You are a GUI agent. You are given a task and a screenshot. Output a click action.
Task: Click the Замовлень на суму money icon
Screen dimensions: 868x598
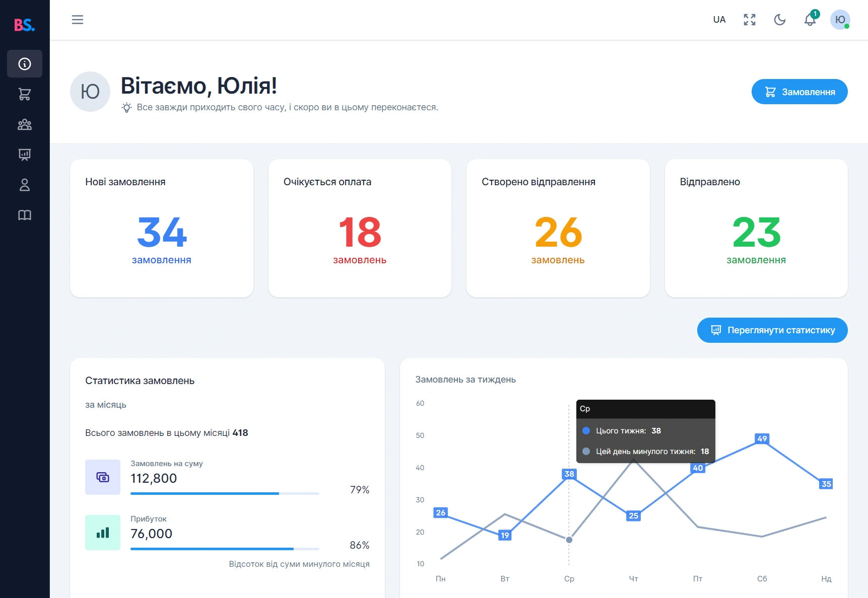pyautogui.click(x=103, y=477)
